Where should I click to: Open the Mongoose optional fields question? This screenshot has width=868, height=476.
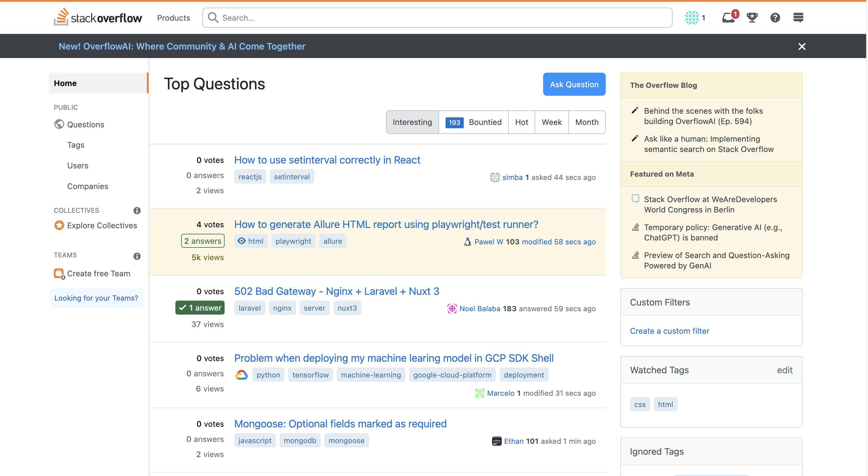(340, 423)
